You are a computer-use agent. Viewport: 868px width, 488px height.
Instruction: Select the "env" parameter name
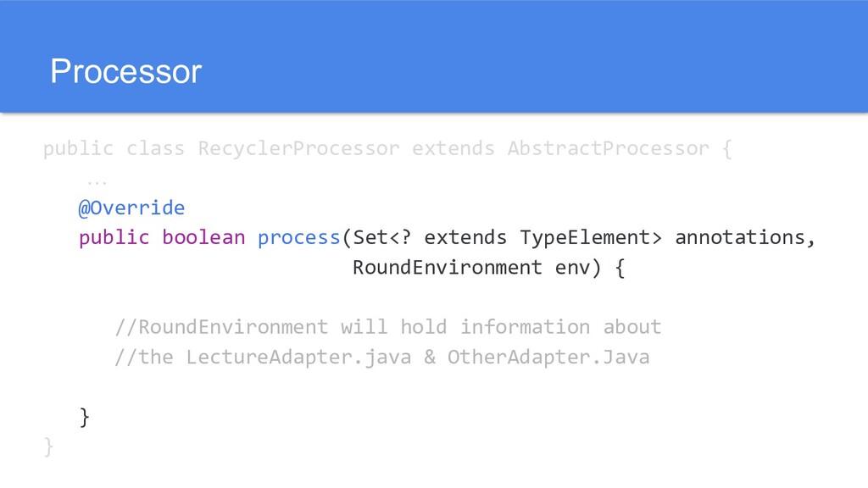pyautogui.click(x=572, y=268)
